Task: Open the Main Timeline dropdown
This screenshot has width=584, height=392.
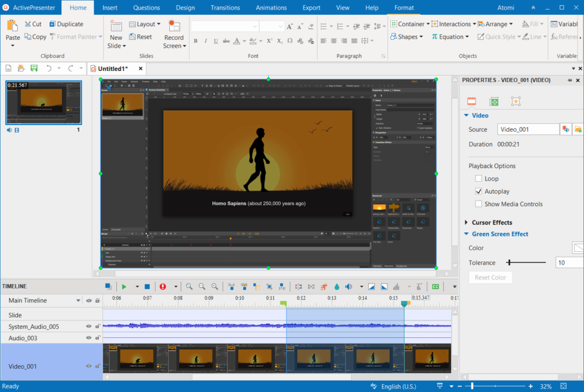Action: (78, 300)
